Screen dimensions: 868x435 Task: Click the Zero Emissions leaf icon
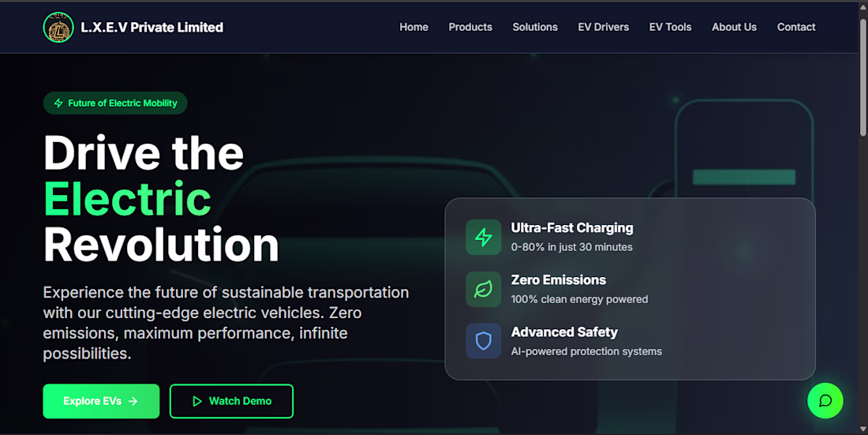(x=483, y=289)
